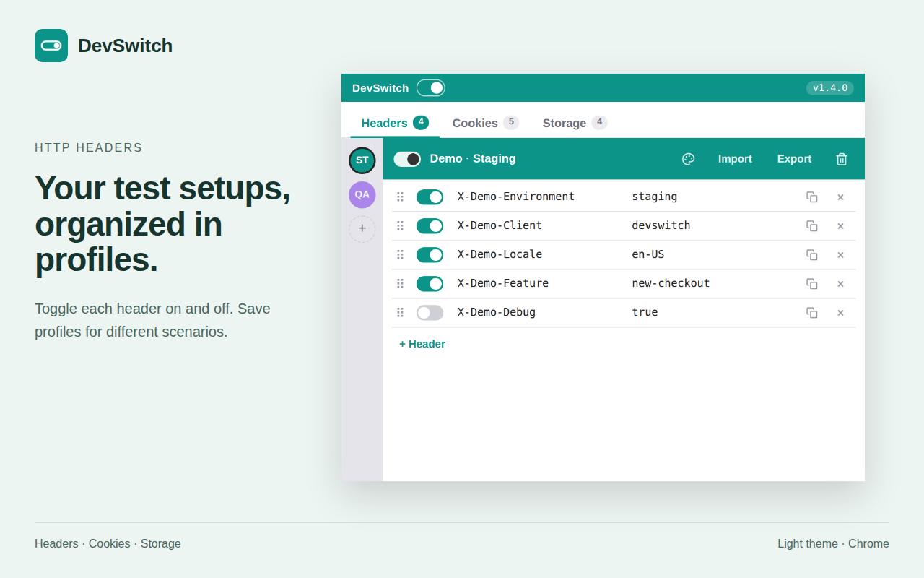The width and height of the screenshot is (924, 578).
Task: Edit the devswitch header value
Action: point(661,225)
